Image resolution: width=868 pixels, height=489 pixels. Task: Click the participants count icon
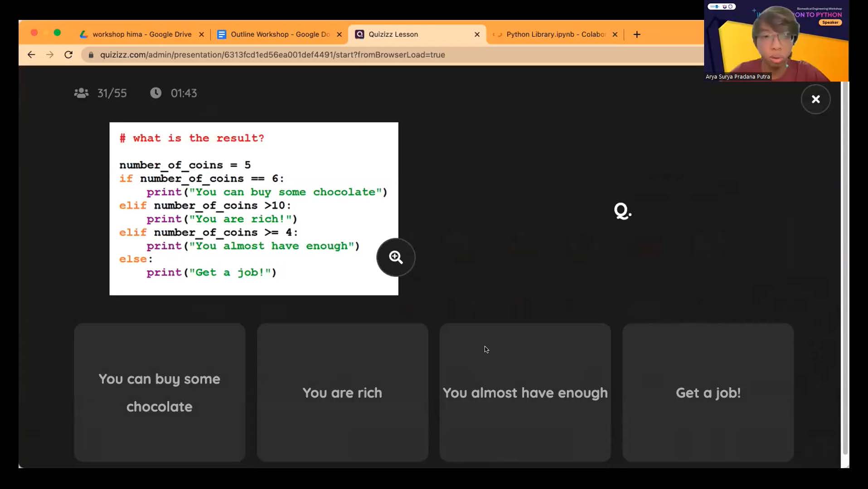pos(81,93)
